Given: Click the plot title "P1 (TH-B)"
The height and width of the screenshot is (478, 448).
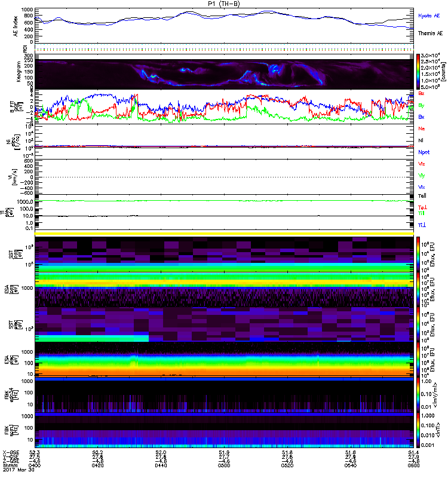Looking at the screenshot, I should coord(223,4).
